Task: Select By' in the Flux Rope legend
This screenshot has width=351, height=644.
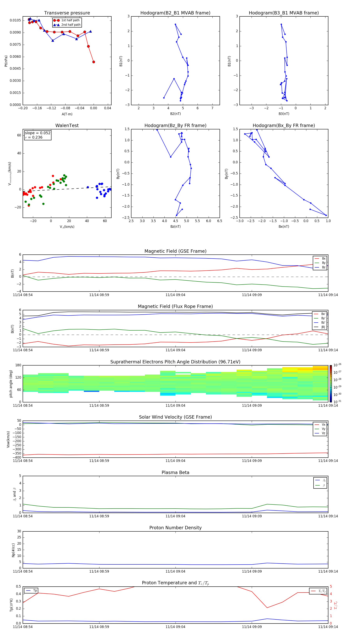Action: click(320, 318)
